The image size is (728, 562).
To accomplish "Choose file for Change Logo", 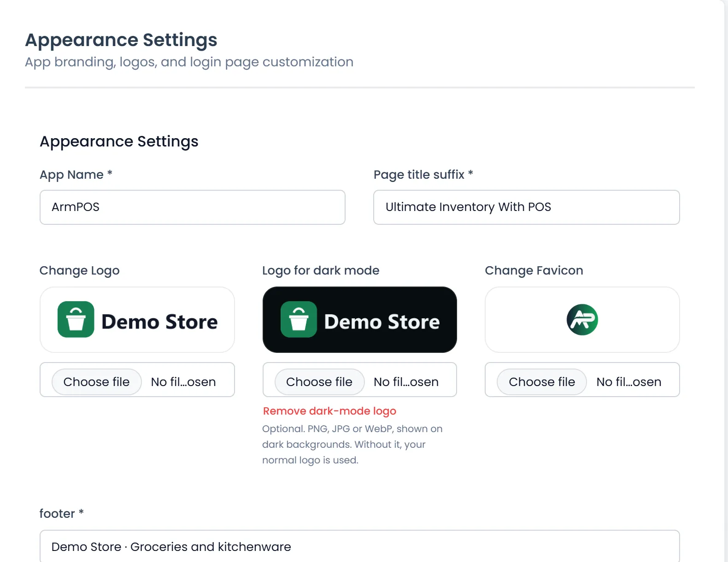I will coord(96,382).
